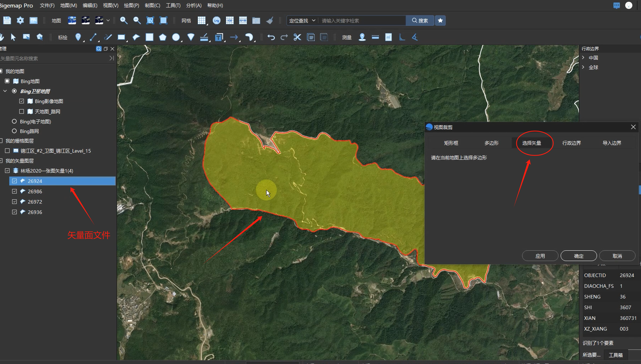Viewport: 641px width, 364px height.
Task: Click the undo arrow icon
Action: [x=271, y=37]
